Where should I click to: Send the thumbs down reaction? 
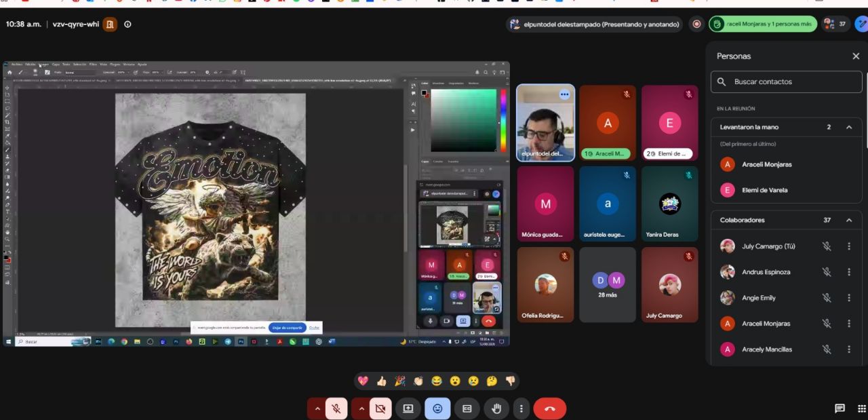(x=510, y=381)
